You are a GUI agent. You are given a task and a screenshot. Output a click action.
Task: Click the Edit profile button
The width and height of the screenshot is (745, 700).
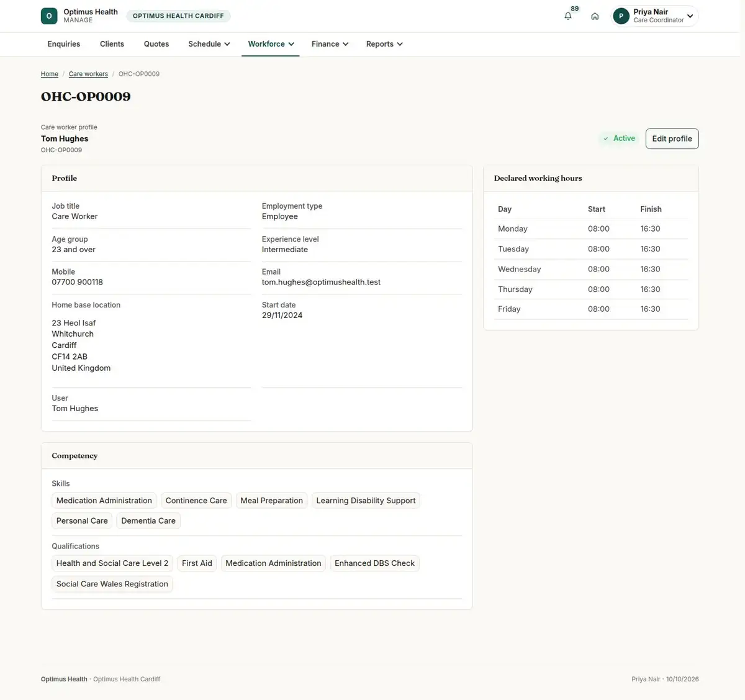coord(672,139)
